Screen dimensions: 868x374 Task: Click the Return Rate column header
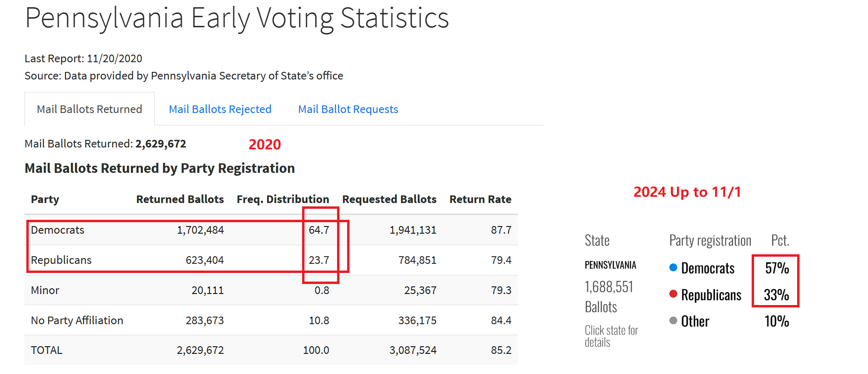[x=480, y=199]
